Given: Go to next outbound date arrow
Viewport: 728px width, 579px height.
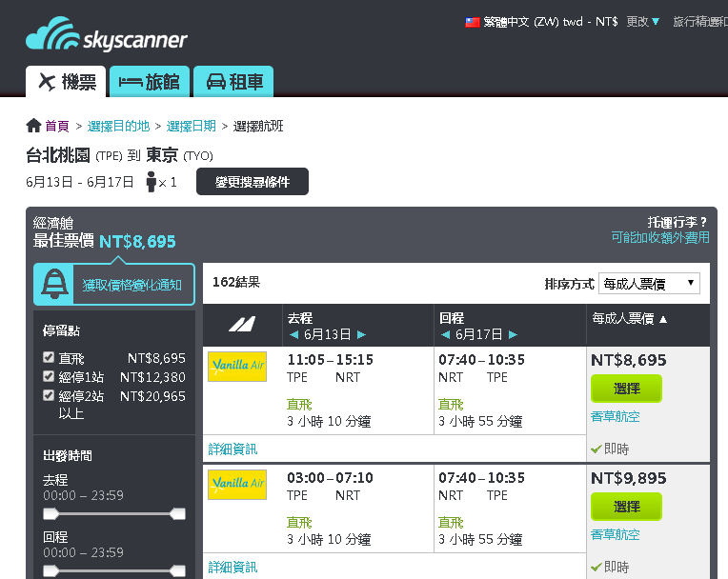Looking at the screenshot, I should pos(361,335).
